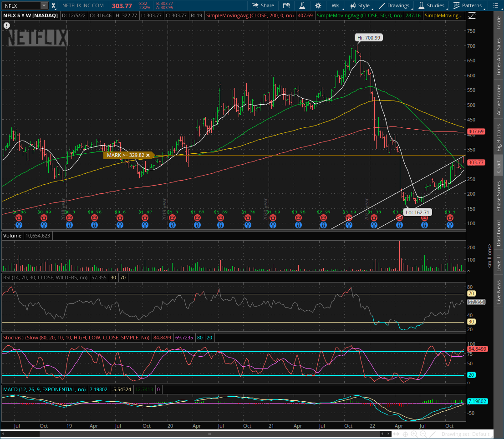This screenshot has height=439, width=504.
Task: Click the flask OnDemand icon
Action: (302, 5)
